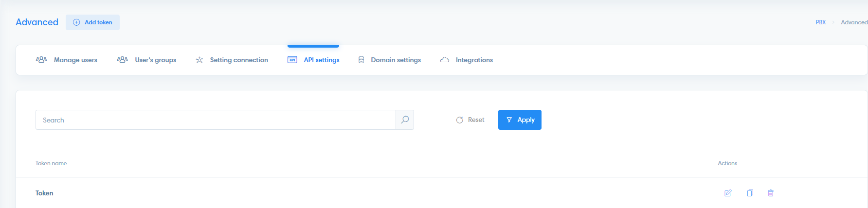Go to PBX in the breadcrumb
868x208 pixels.
(x=820, y=22)
